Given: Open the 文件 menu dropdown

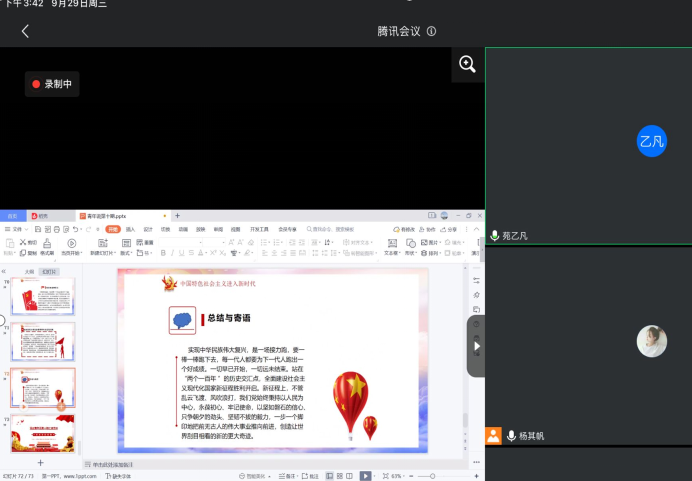Looking at the screenshot, I should [16, 229].
